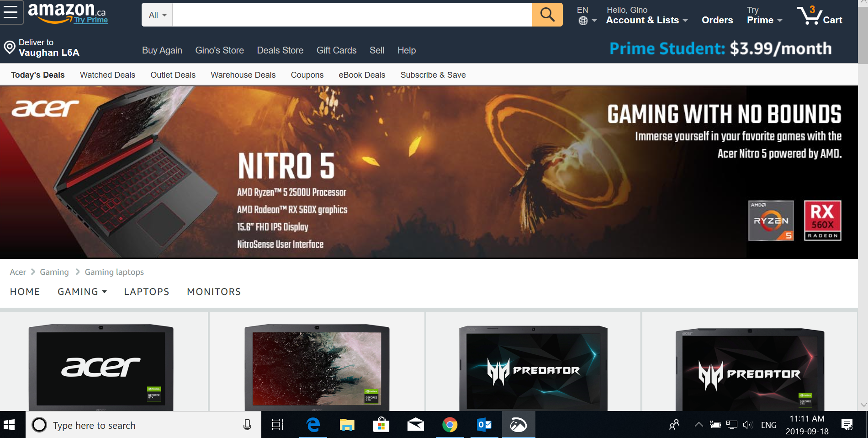Viewport: 868px width, 438px height.
Task: Click the ENG input language indicator
Action: coord(769,425)
